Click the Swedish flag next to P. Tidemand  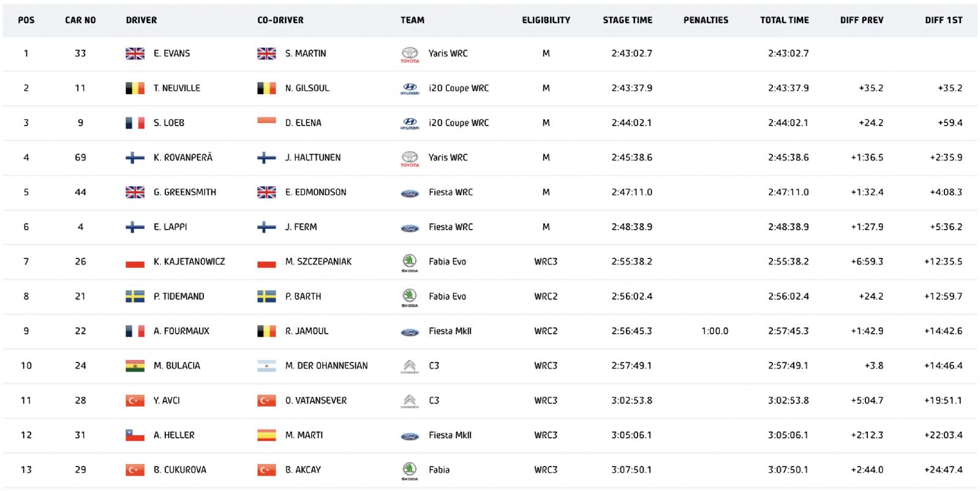[x=135, y=297]
